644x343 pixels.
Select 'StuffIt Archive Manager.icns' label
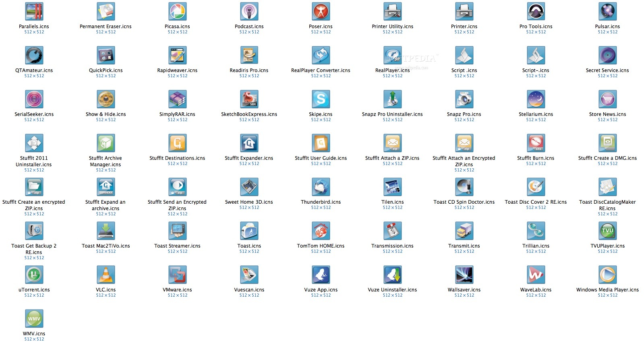(106, 161)
